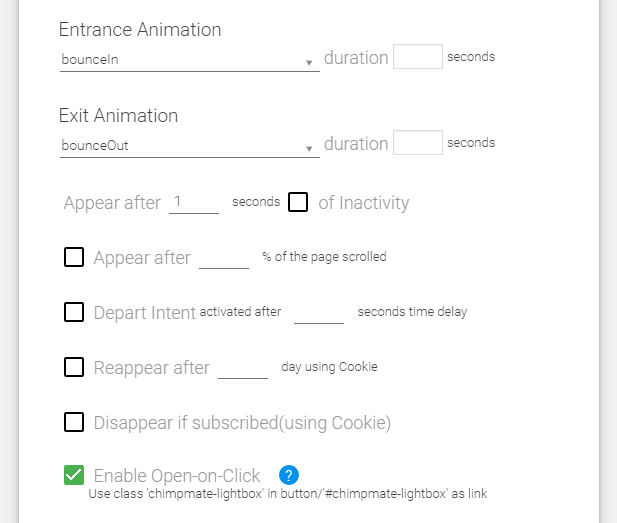Screen dimensions: 617x523
Task: Click the Appear after seconds input field
Action: 194,203
